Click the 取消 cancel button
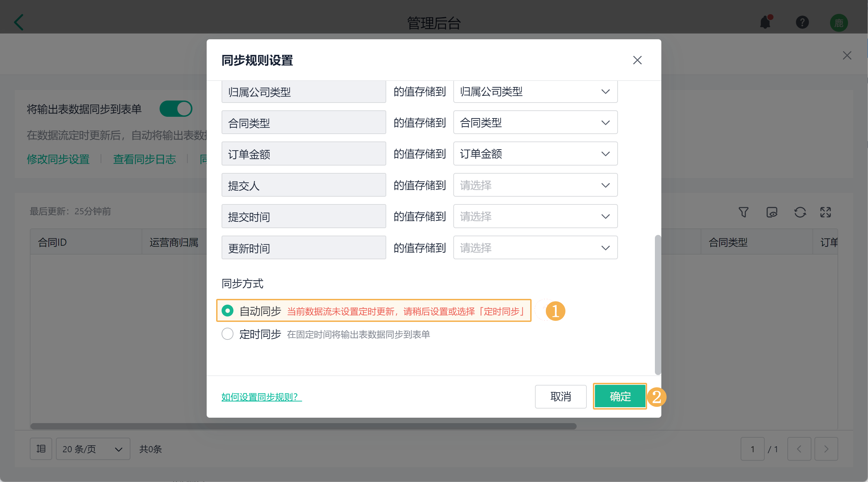Viewport: 868px width, 482px height. pos(560,396)
